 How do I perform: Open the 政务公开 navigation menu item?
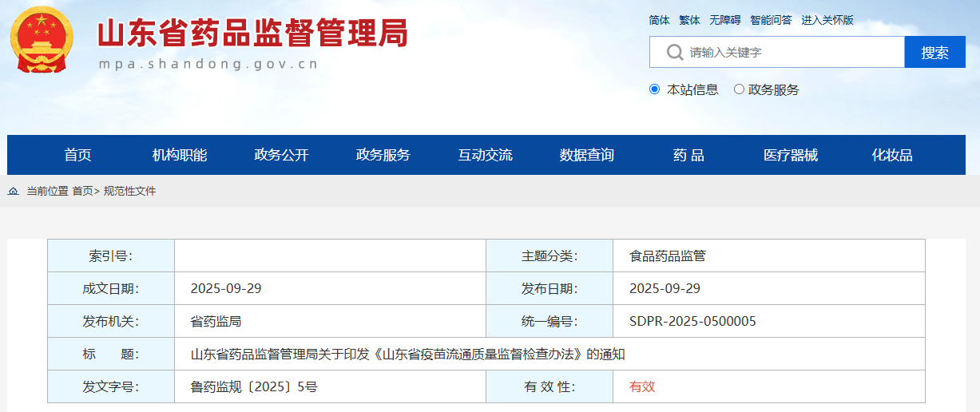pos(281,155)
